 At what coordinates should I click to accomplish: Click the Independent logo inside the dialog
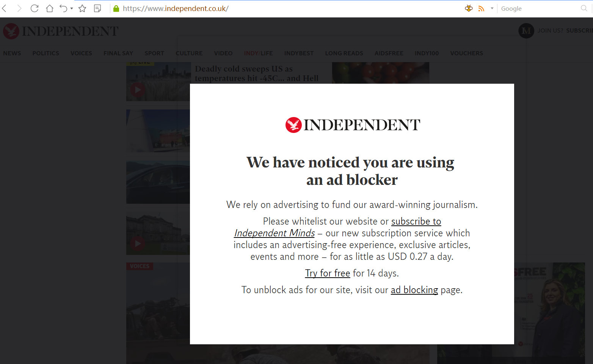pyautogui.click(x=353, y=125)
